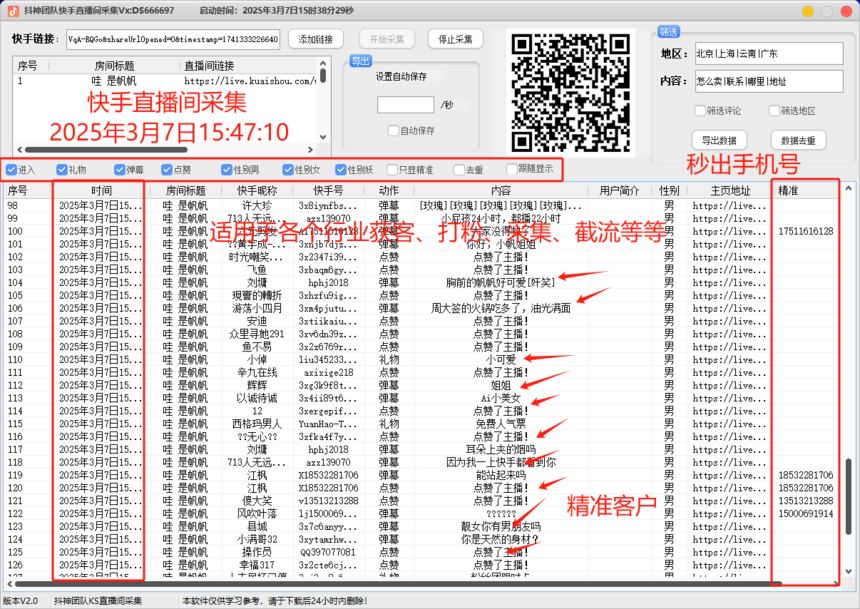The image size is (860, 609).
Task: Click ID cell v13513213288
Action: pyautogui.click(x=328, y=500)
